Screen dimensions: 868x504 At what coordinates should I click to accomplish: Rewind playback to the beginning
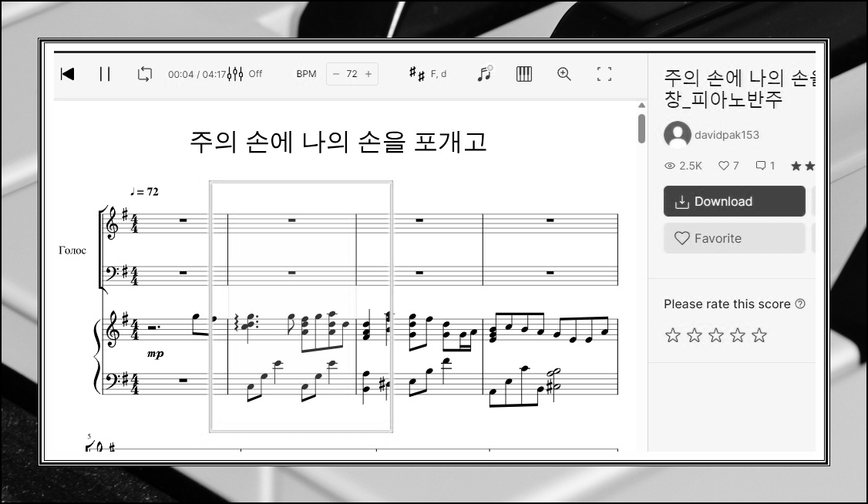[68, 74]
